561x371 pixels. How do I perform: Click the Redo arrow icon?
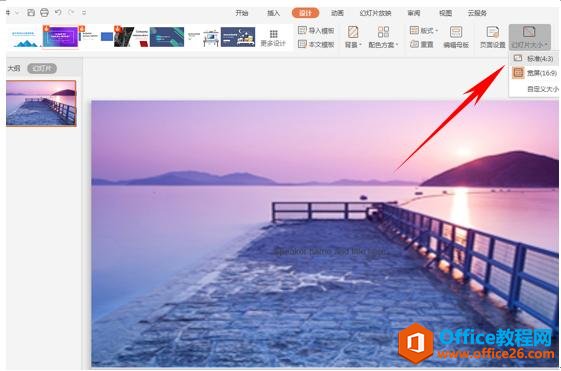click(71, 12)
